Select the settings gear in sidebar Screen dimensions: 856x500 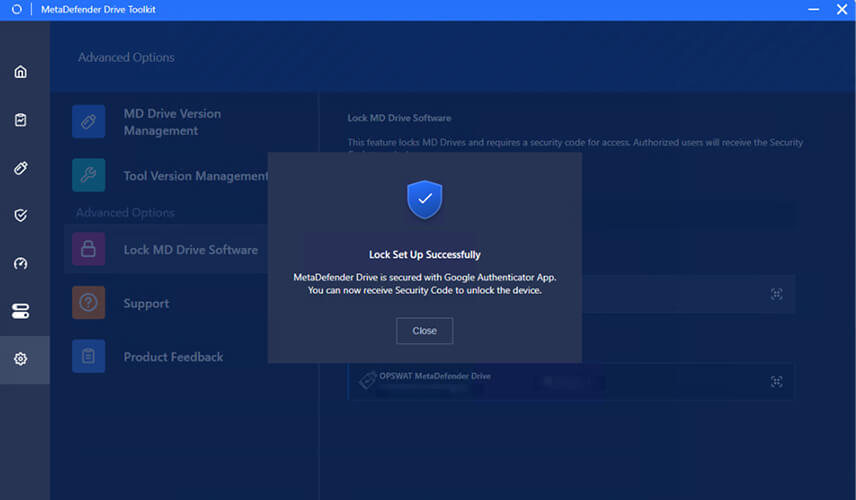click(21, 359)
